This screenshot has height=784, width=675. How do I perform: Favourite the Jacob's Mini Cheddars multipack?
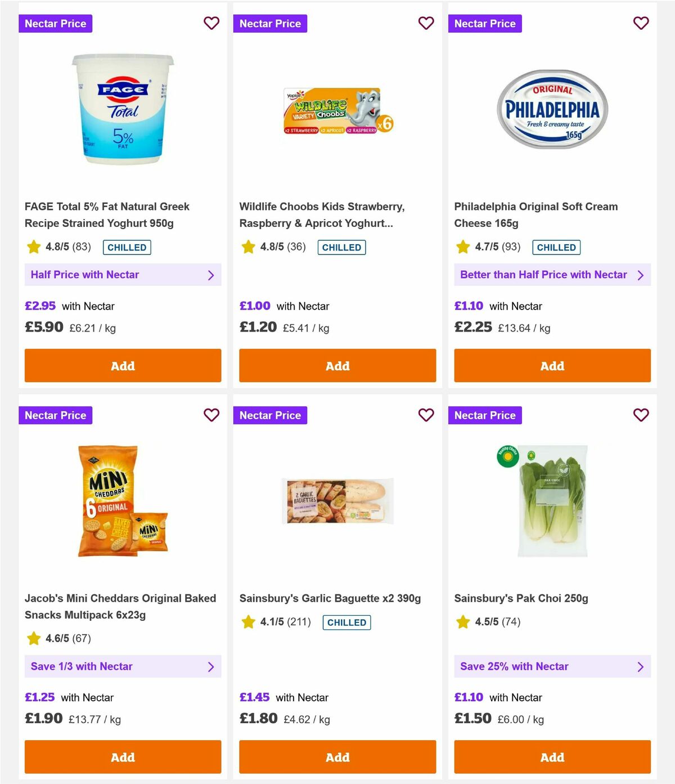pyautogui.click(x=211, y=415)
